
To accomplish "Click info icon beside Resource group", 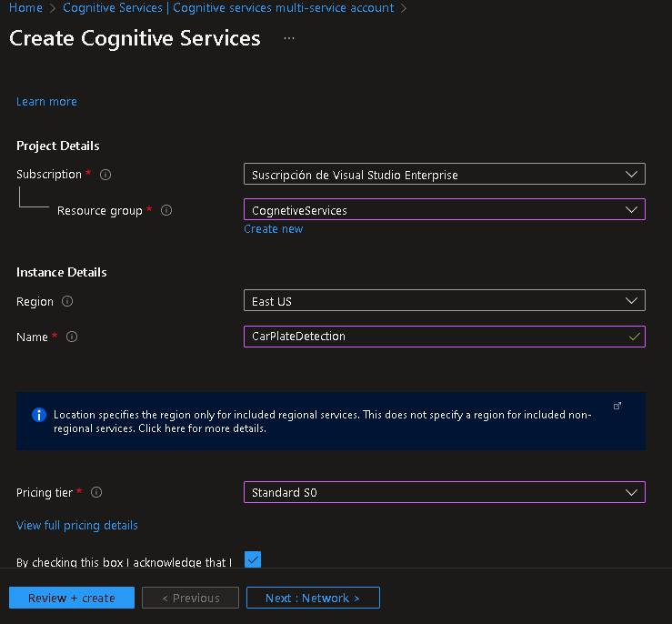I will 166,210.
